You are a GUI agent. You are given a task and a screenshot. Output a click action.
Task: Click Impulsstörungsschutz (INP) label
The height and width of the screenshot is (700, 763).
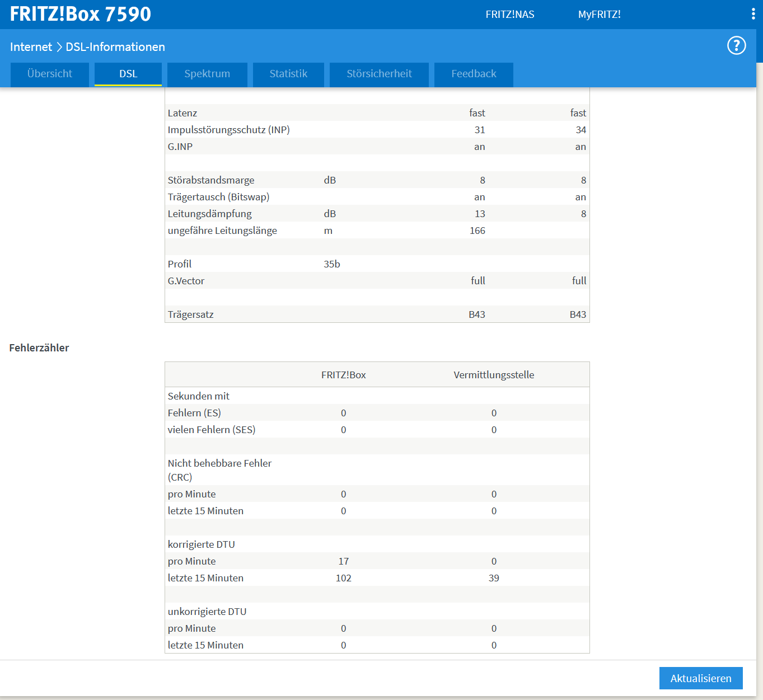pyautogui.click(x=229, y=130)
